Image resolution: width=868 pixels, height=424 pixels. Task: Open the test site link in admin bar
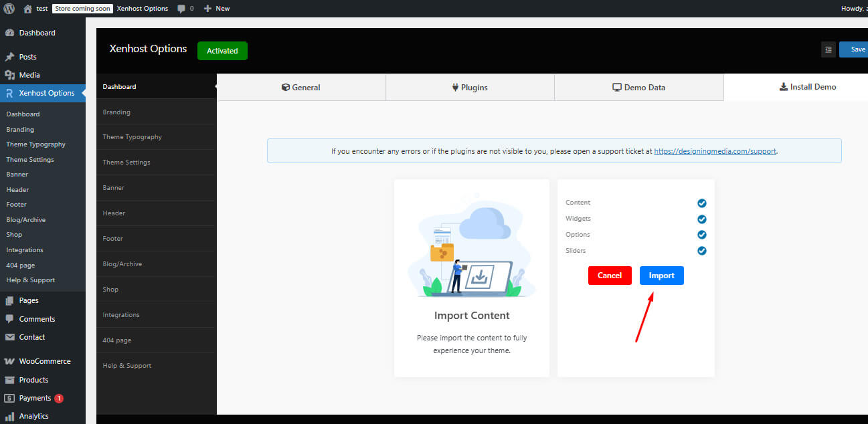(x=42, y=9)
